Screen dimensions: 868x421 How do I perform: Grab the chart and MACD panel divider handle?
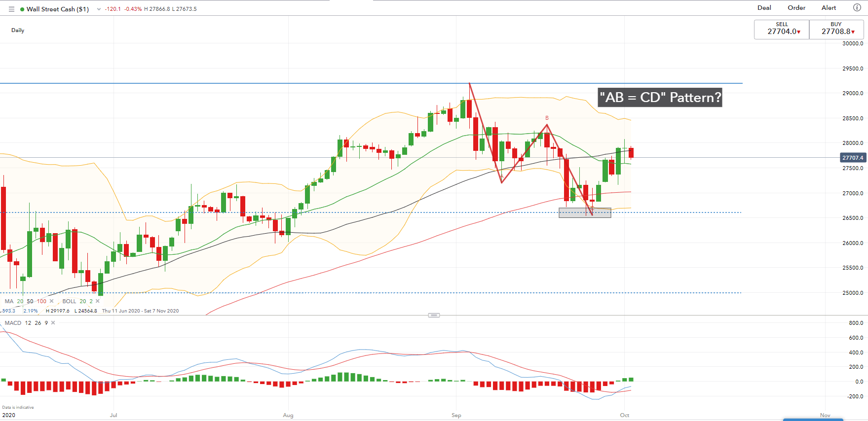(434, 315)
